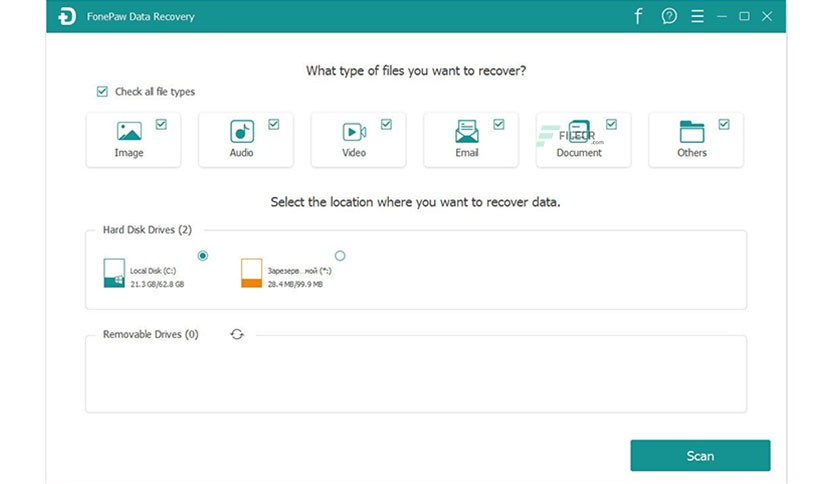Open the Facebook share icon
The image size is (836, 484).
(x=638, y=16)
